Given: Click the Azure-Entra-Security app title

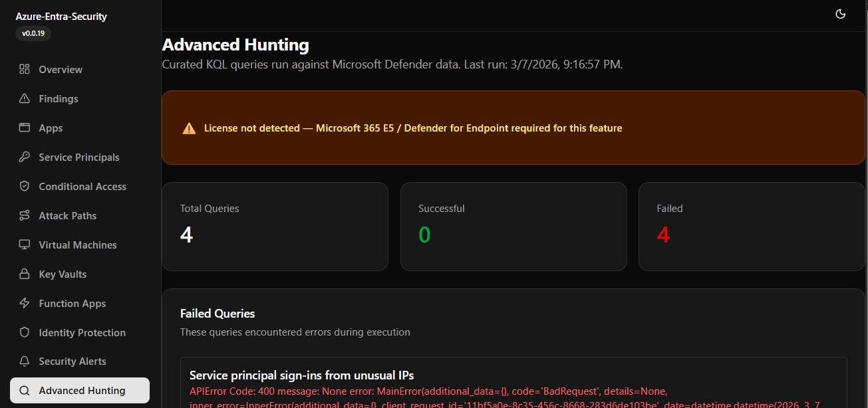Looking at the screenshot, I should click(x=61, y=17).
